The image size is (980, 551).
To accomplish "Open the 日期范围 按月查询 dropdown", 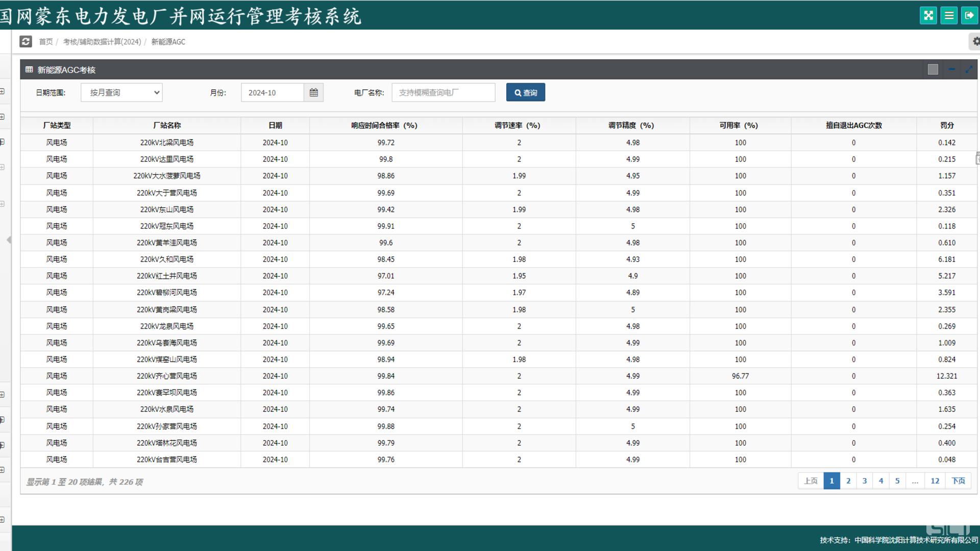I will tap(121, 92).
